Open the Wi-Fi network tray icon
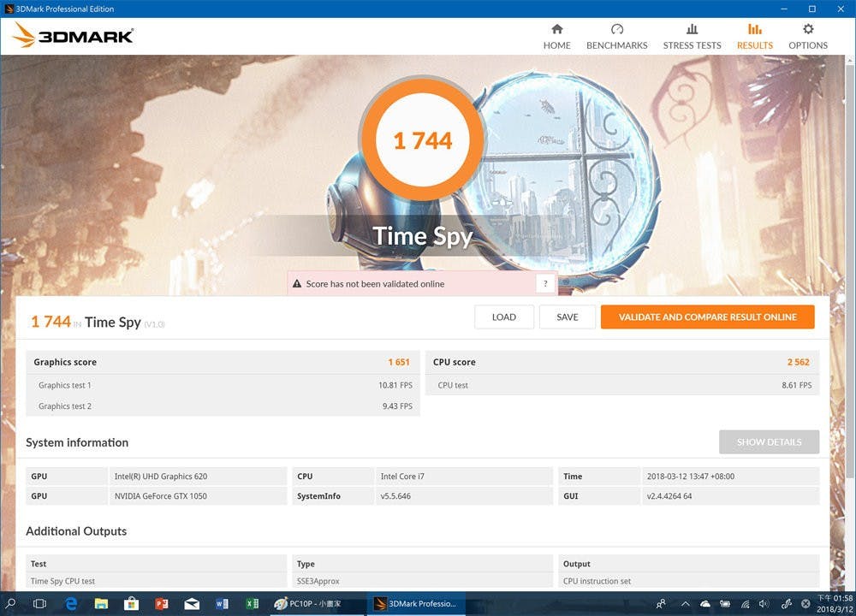856x616 pixels. (746, 603)
